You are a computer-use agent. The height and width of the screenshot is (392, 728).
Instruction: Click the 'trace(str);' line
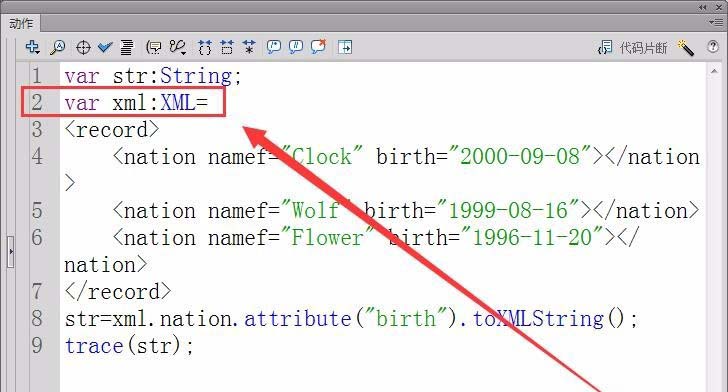[x=129, y=346]
